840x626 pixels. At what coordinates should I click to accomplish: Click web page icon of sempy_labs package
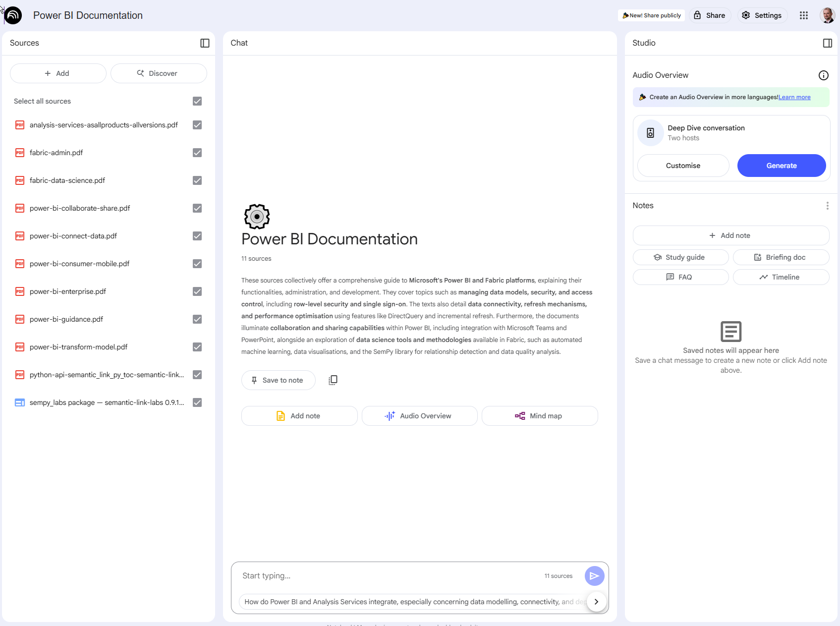pos(20,402)
